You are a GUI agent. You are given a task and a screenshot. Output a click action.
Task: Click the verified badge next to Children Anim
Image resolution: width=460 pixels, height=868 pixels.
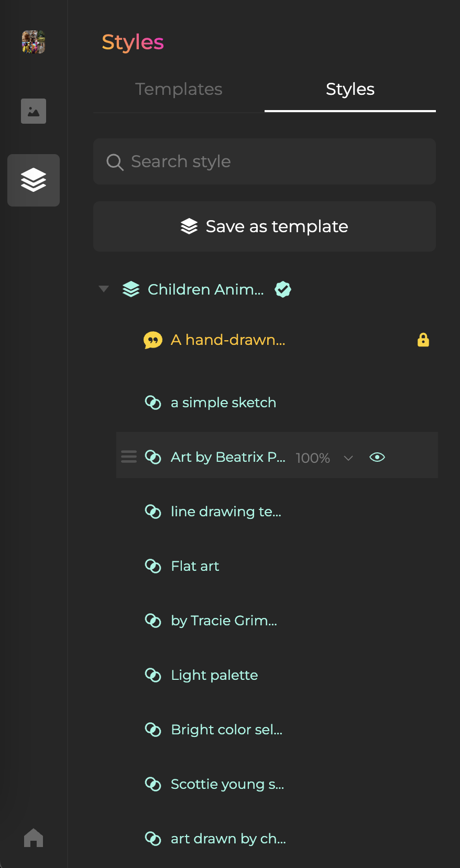click(x=283, y=289)
